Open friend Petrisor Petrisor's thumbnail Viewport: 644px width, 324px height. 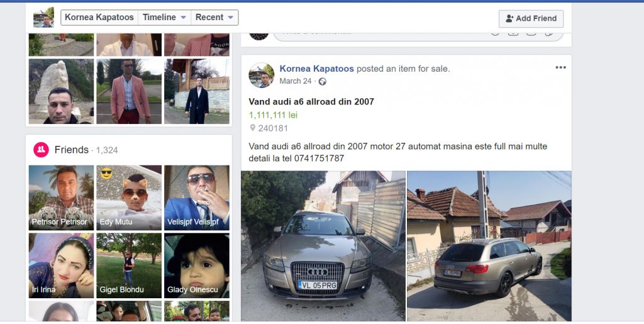click(61, 198)
